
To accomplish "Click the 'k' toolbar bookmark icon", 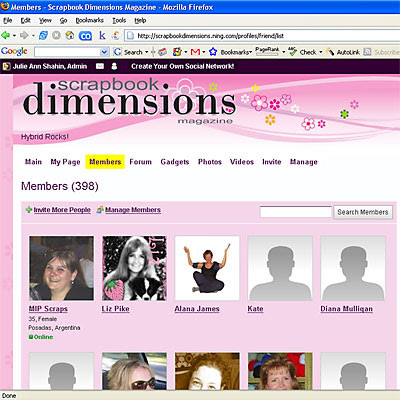I will point(102,35).
